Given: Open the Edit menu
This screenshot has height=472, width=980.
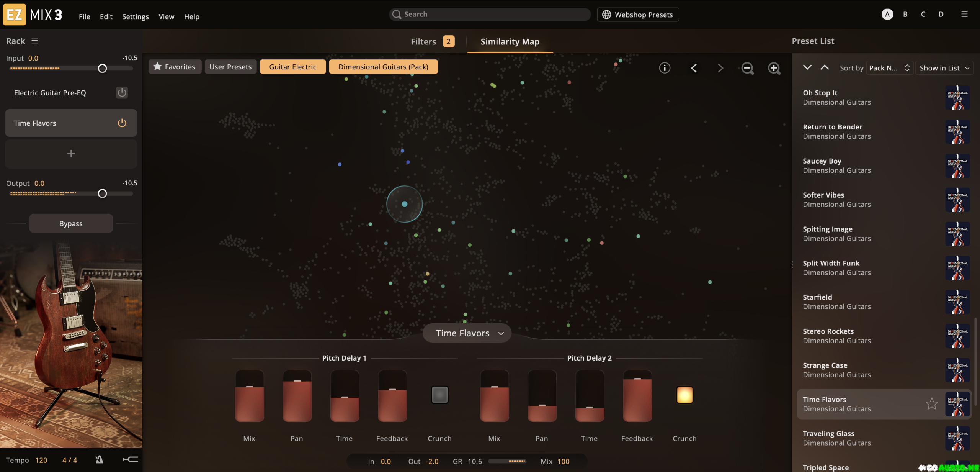Looking at the screenshot, I should [106, 16].
